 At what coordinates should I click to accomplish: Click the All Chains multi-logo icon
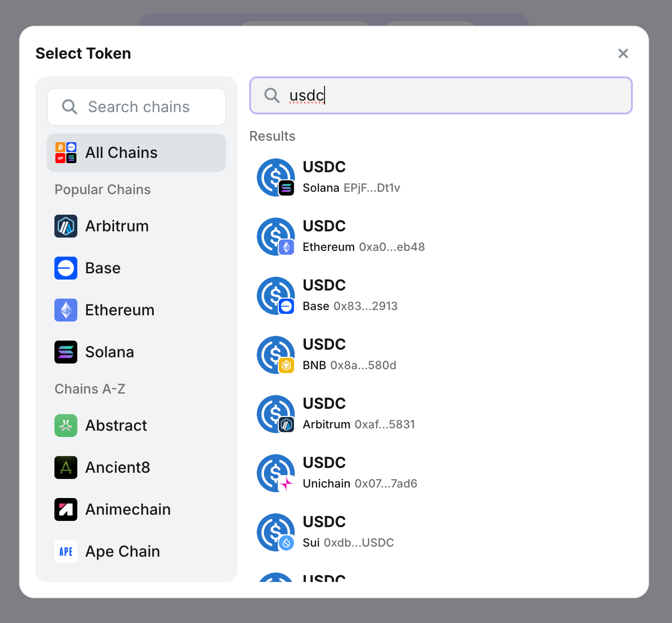pyautogui.click(x=66, y=153)
